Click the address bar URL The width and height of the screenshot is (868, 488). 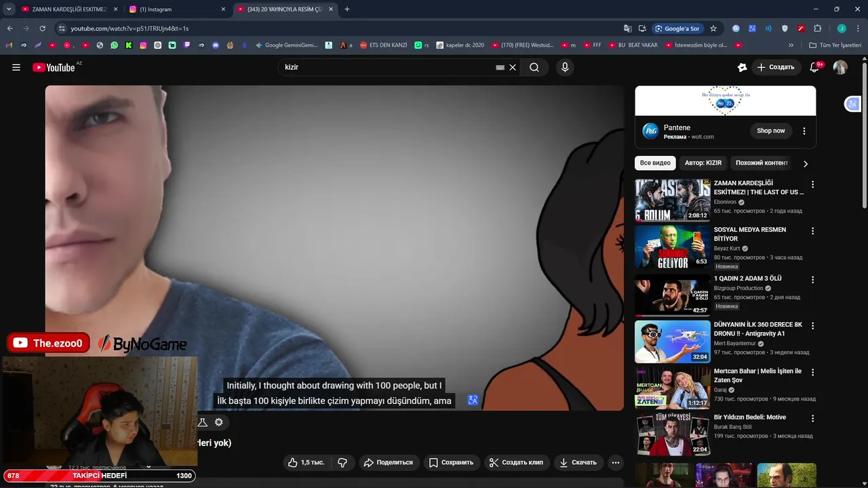coord(130,28)
